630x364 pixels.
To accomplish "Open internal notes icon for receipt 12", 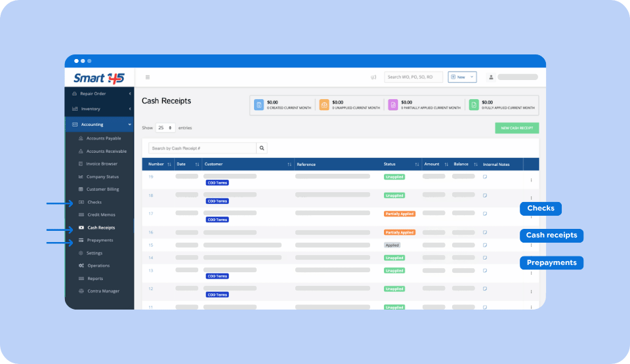I will [x=485, y=289].
